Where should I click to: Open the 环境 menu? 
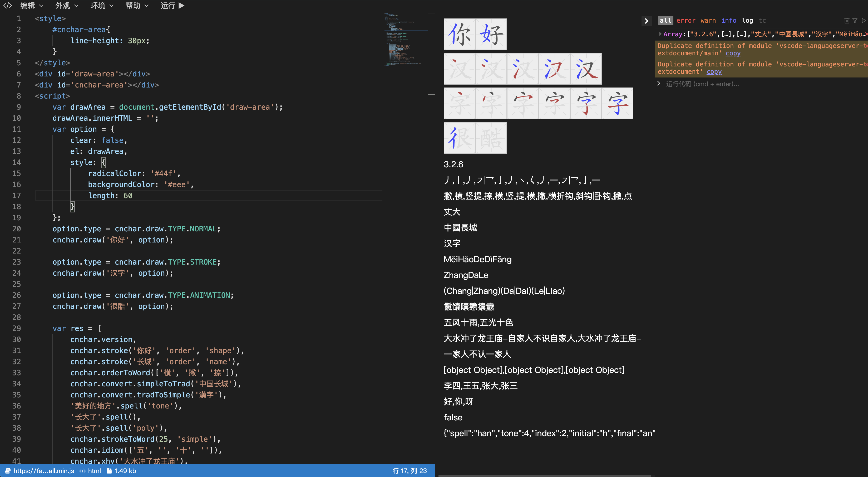pyautogui.click(x=102, y=6)
